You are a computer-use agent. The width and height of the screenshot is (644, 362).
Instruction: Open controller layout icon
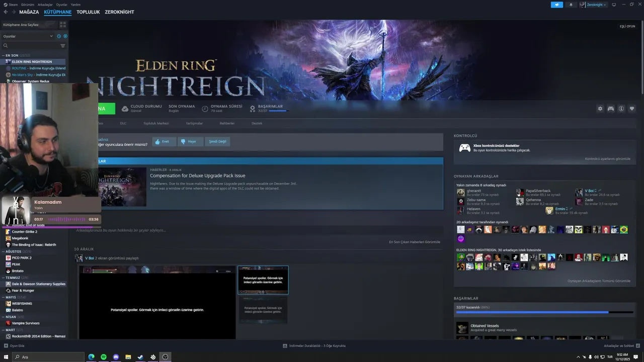[610, 109]
